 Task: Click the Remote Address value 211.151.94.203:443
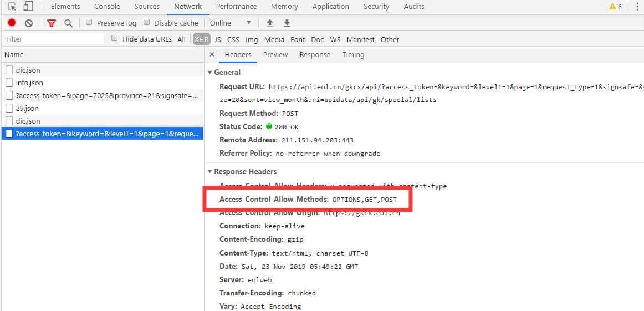pos(318,140)
